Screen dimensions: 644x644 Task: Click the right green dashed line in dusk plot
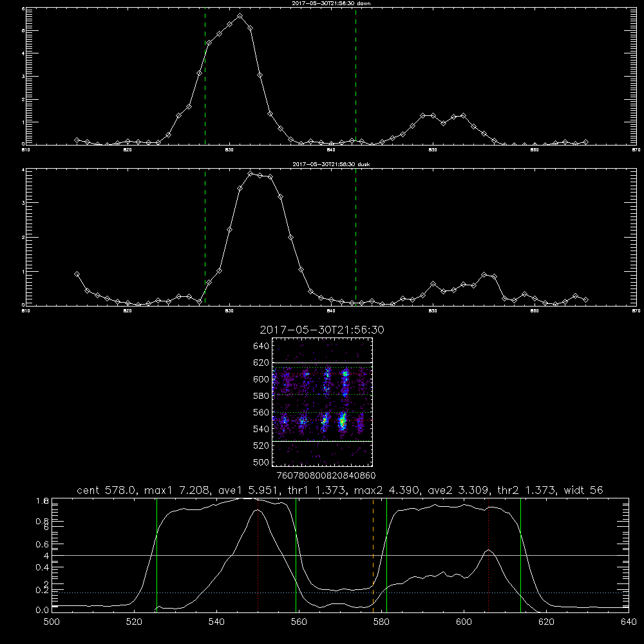point(355,238)
